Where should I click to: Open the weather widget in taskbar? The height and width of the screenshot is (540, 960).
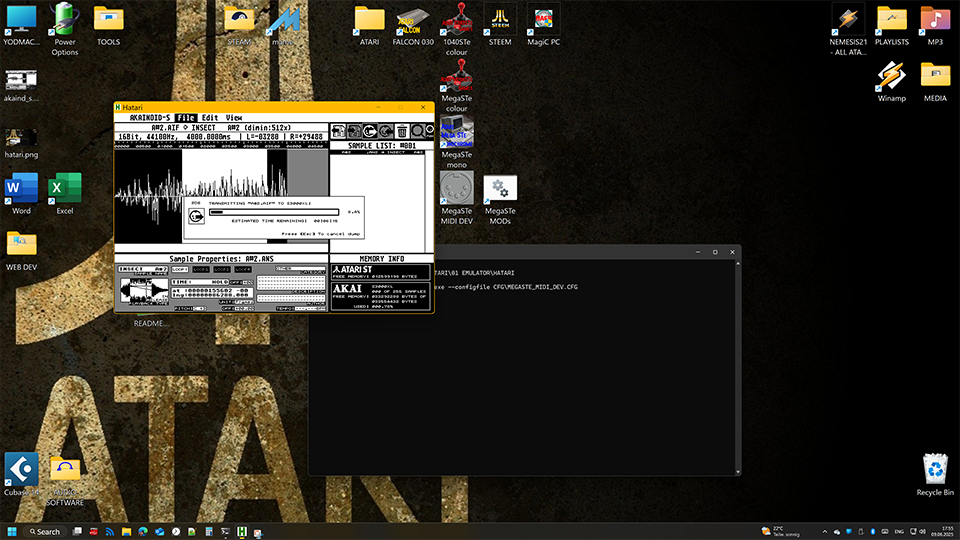(781, 531)
